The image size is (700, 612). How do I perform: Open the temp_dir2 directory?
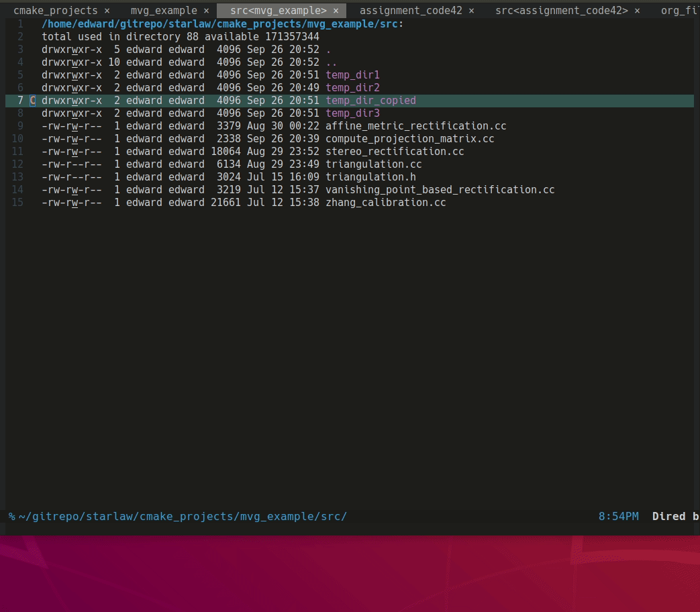pos(352,87)
